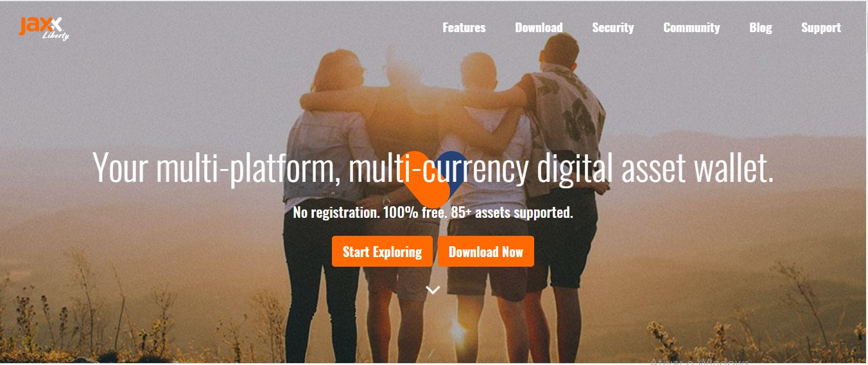The width and height of the screenshot is (868, 365).
Task: Click the Windows activation watermark text
Action: point(700,362)
